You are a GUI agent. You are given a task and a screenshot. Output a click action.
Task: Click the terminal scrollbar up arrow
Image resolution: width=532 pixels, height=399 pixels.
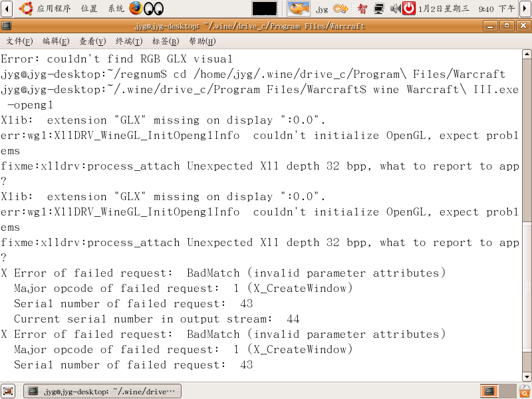coord(527,54)
